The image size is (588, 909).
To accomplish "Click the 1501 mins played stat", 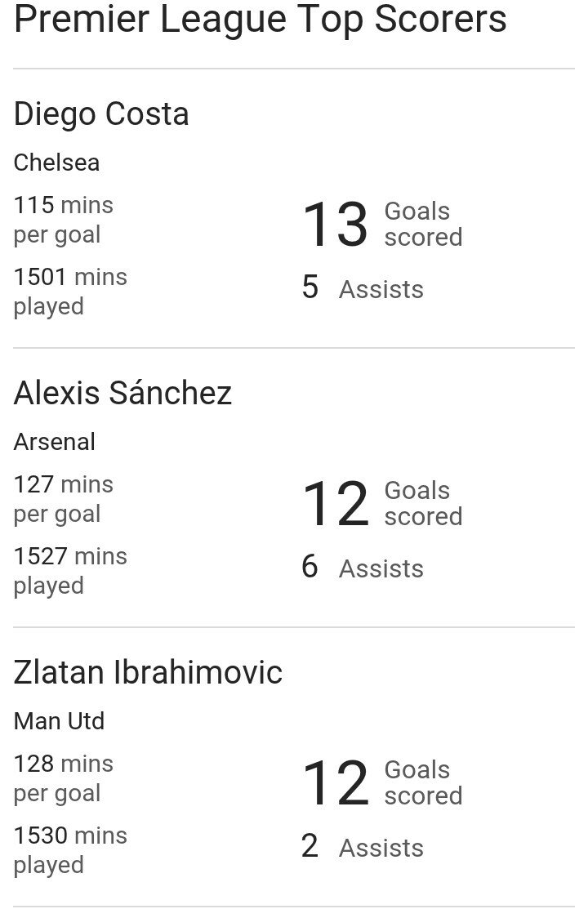I will [x=70, y=292].
